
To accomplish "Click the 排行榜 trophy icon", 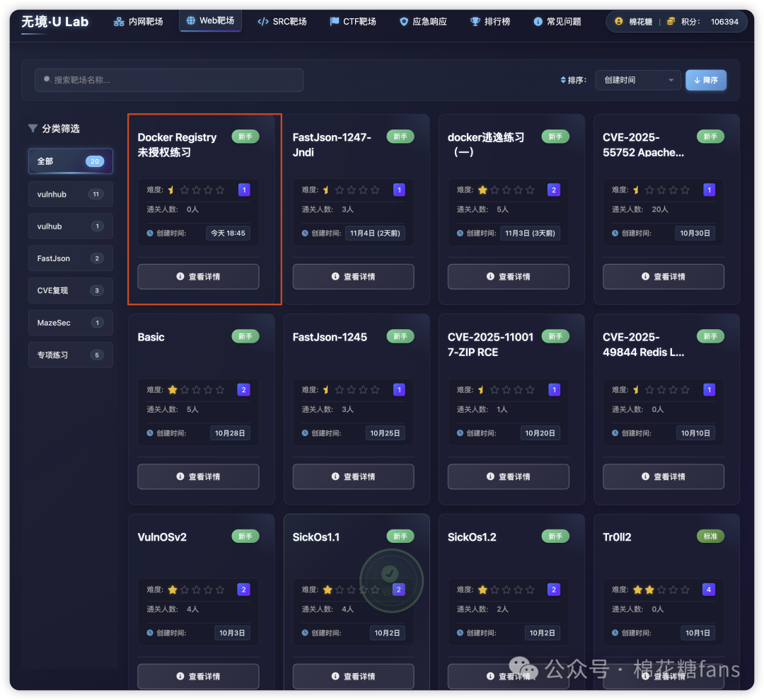I will (475, 22).
